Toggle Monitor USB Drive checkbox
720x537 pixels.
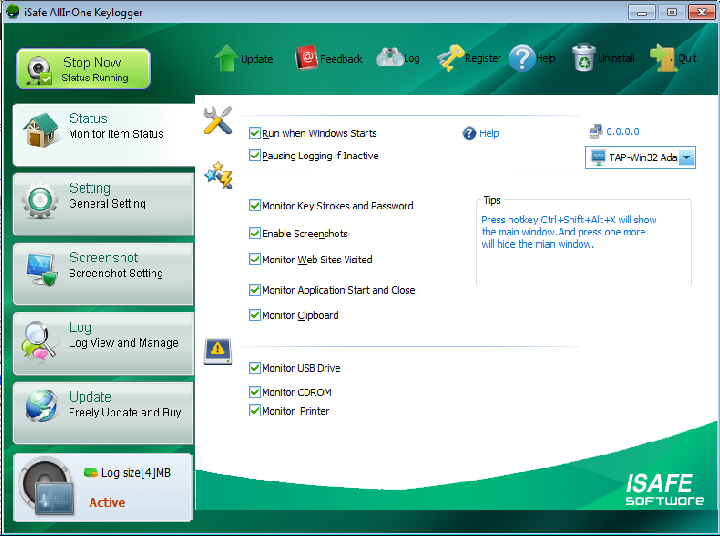click(x=254, y=368)
